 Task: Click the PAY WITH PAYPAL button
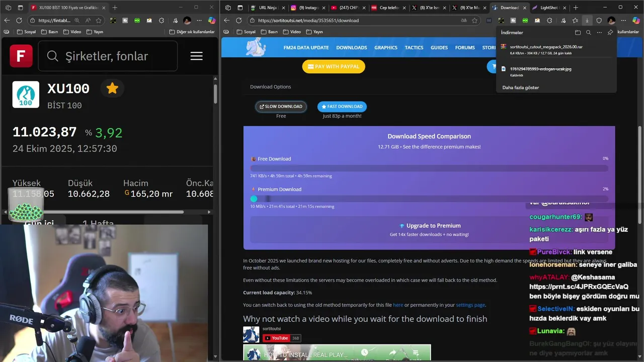[x=334, y=66]
